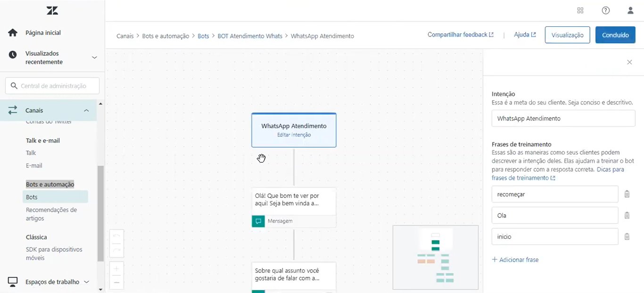Screen dimensions: 644x293
Task: Expand the Visualizados recentemente section
Action: pos(94,57)
